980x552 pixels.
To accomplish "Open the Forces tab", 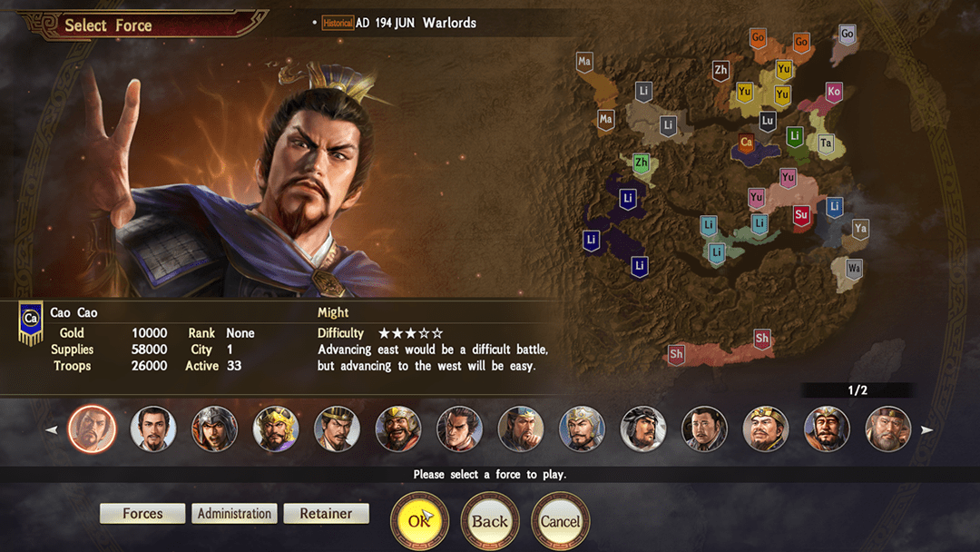I will (x=142, y=513).
